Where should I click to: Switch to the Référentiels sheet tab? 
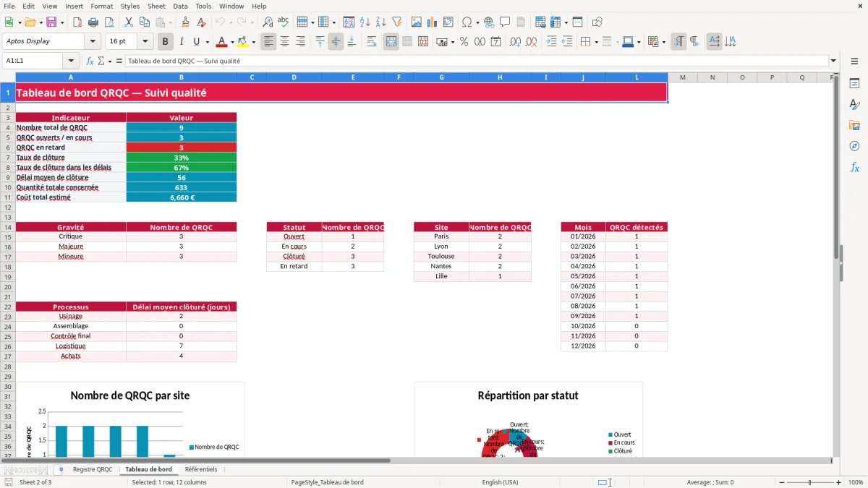tap(201, 469)
